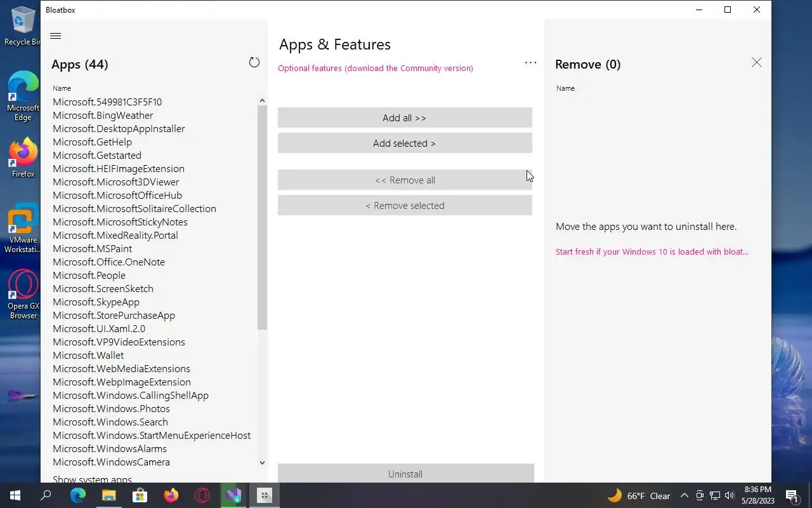This screenshot has height=508, width=812.
Task: Select Microsoft.Wallet entry
Action: (x=88, y=355)
